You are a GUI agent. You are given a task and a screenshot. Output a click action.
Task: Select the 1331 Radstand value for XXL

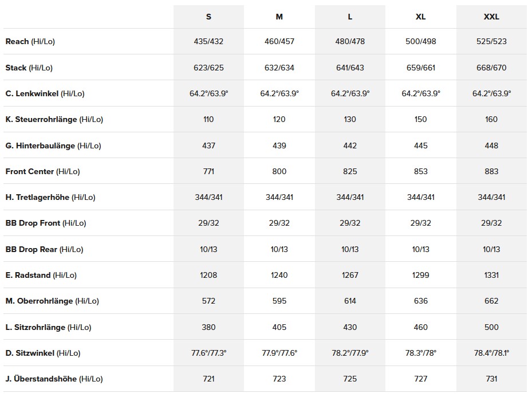(x=491, y=275)
